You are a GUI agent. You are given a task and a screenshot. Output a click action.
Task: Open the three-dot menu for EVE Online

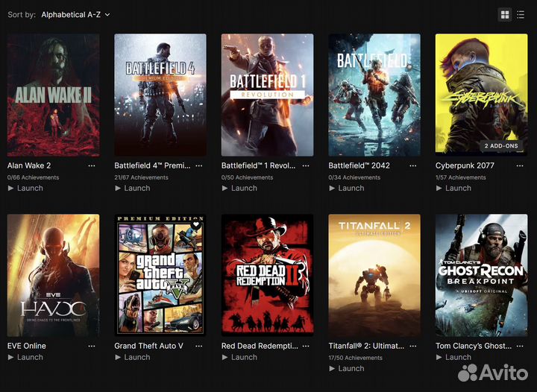coord(92,346)
